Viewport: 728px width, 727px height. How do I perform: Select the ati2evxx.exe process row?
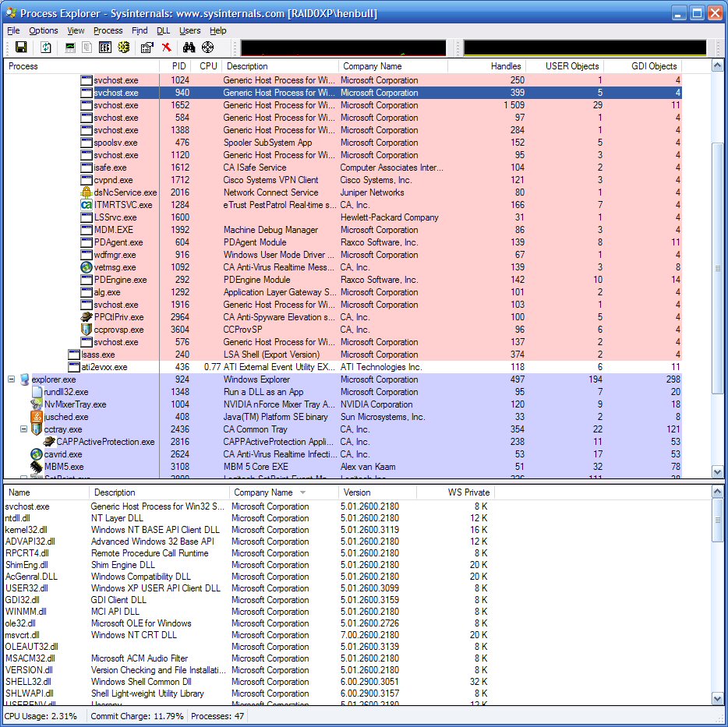[343, 367]
